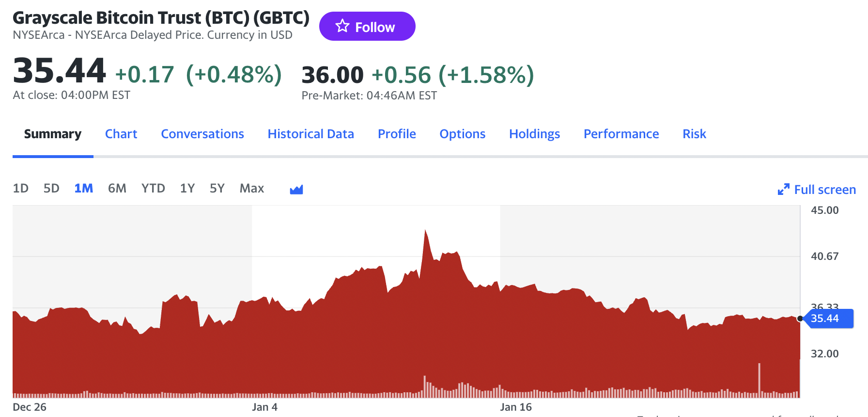The height and width of the screenshot is (417, 868).
Task: Display the Max time range
Action: click(252, 188)
